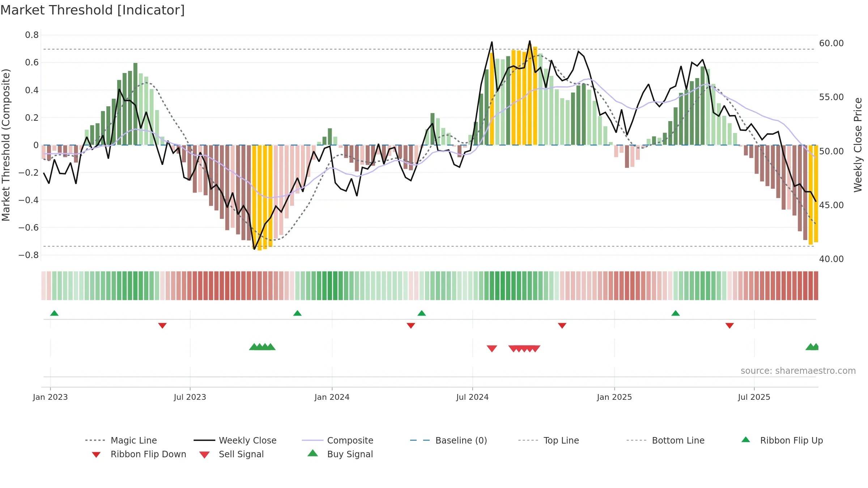
Task: Toggle the Ribbon Flip Down legend entry
Action: point(139,454)
